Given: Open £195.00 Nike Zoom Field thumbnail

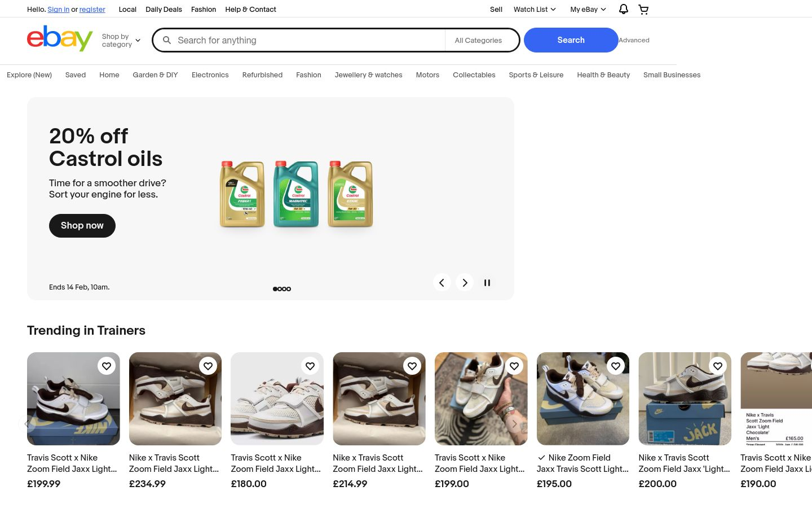Looking at the screenshot, I should coord(583,398).
